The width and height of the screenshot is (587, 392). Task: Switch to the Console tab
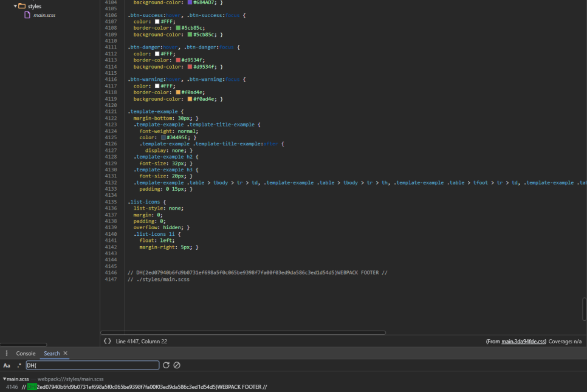point(26,354)
